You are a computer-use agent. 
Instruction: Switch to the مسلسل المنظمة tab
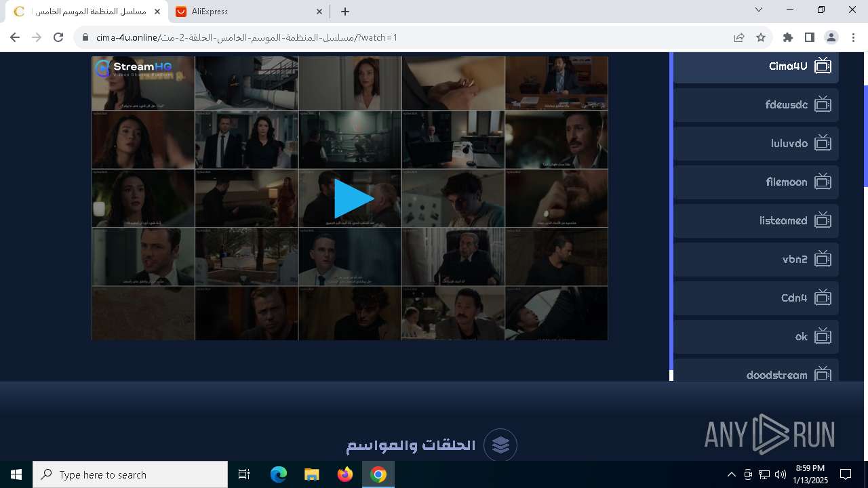[87, 12]
